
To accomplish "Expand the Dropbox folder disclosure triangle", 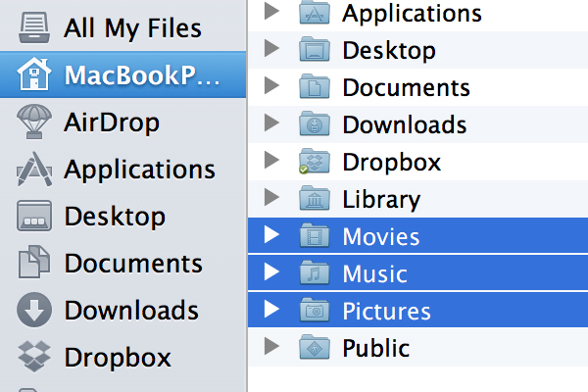I will tap(271, 160).
